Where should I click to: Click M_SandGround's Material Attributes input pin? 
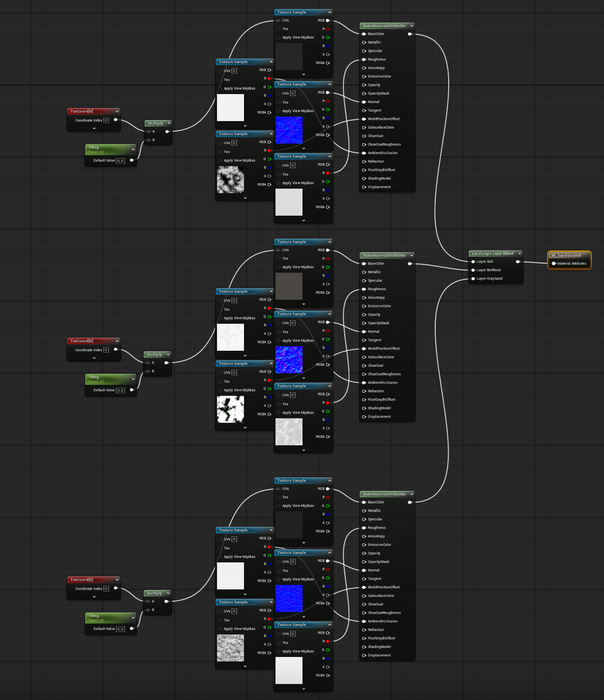(x=553, y=264)
